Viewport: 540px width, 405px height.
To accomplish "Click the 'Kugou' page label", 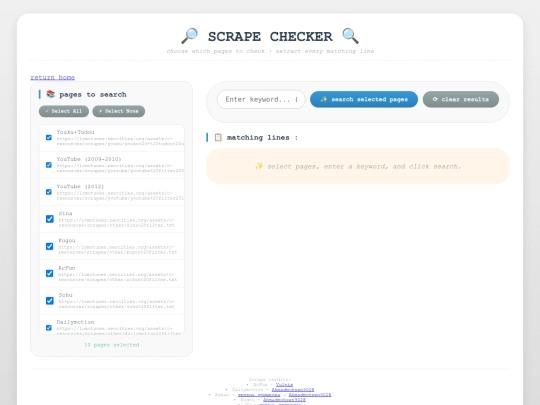I will click(67, 240).
